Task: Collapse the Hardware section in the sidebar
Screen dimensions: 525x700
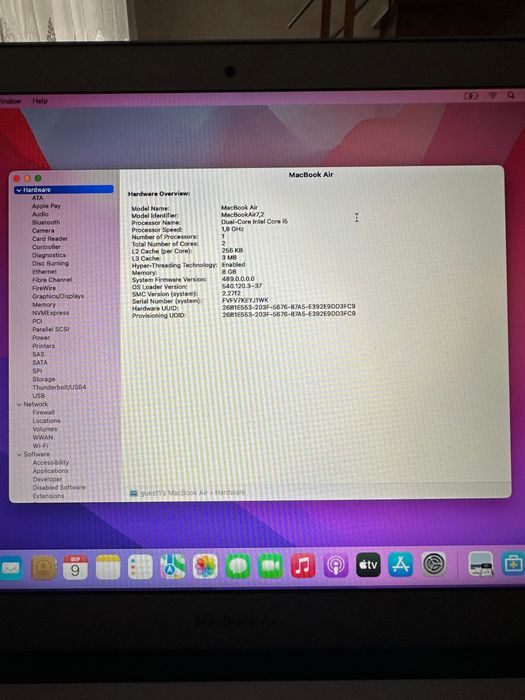Action: [19, 190]
